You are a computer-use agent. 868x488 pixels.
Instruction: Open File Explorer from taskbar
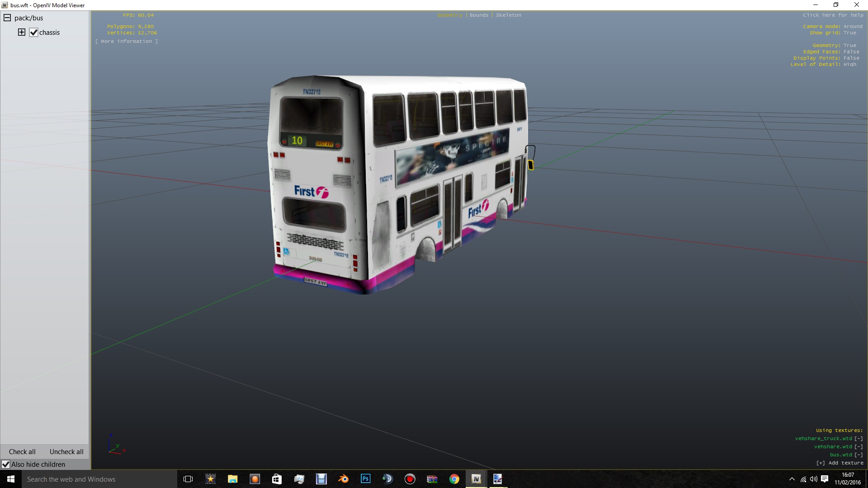[232, 479]
